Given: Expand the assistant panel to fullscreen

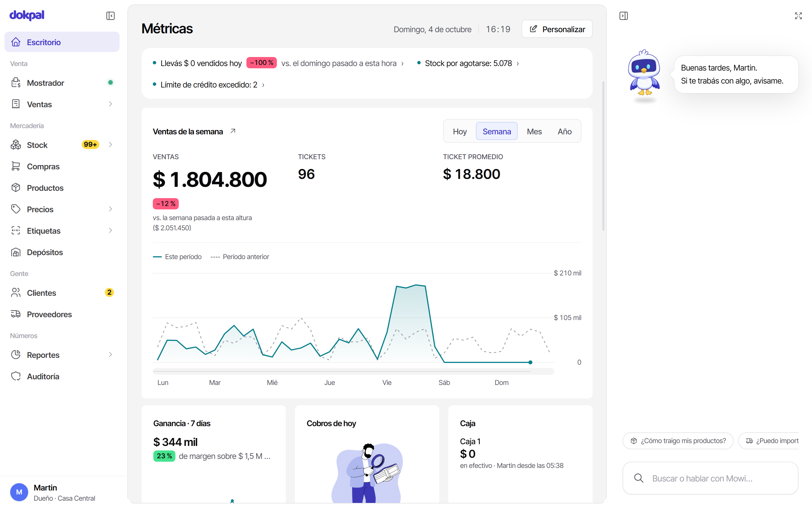Looking at the screenshot, I should click(x=798, y=16).
